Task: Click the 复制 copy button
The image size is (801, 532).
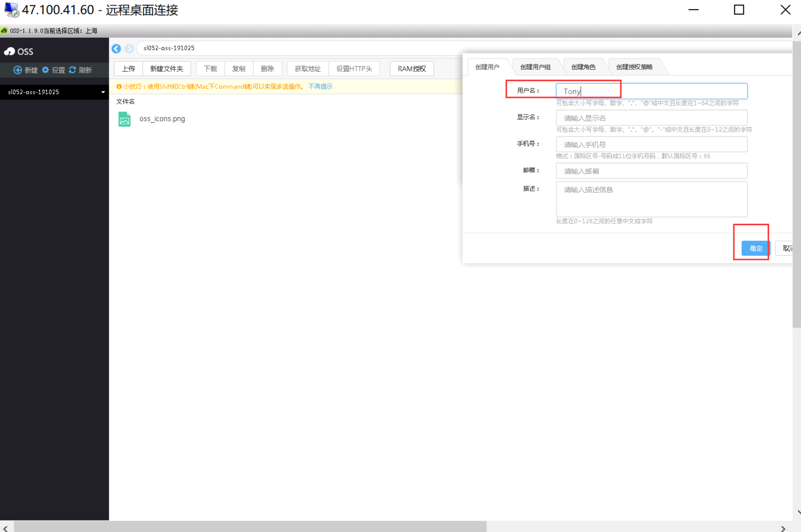Action: tap(239, 69)
